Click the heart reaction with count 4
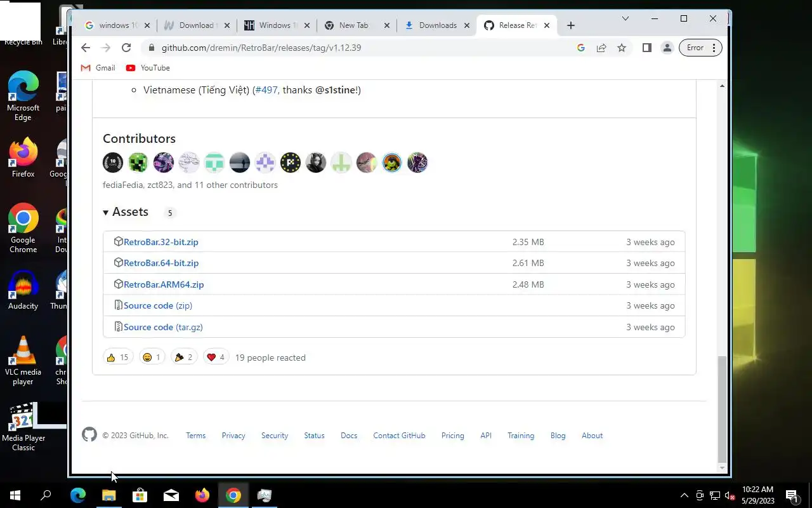Image resolution: width=812 pixels, height=508 pixels. tap(216, 358)
